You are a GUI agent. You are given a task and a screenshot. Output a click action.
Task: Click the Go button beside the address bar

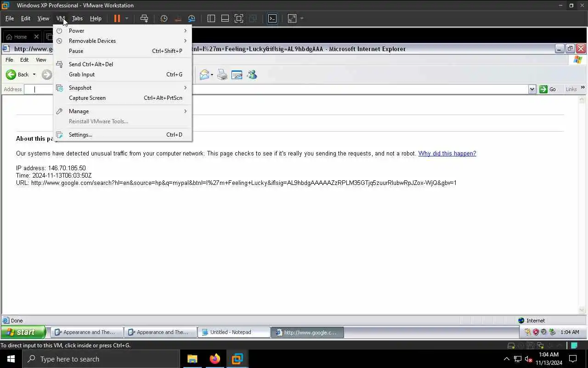[548, 89]
